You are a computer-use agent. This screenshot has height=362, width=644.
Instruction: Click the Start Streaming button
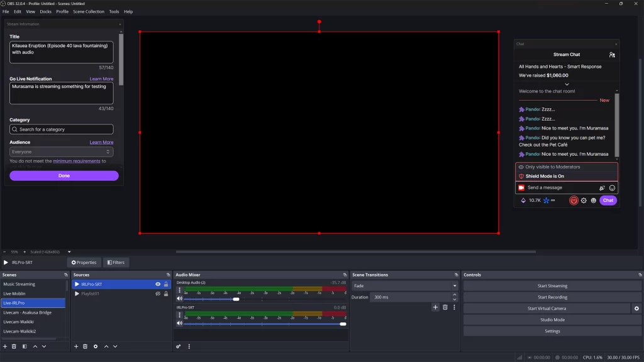pyautogui.click(x=552, y=286)
